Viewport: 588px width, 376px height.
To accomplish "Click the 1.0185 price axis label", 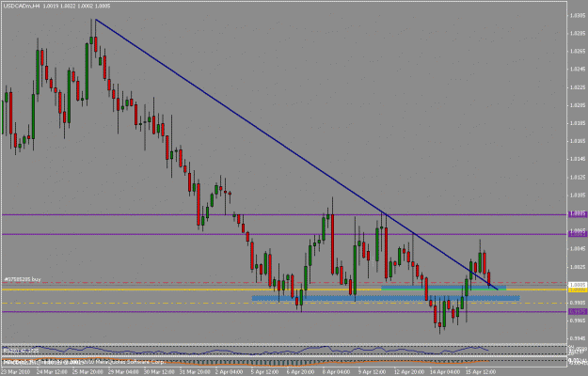I will (578, 123).
